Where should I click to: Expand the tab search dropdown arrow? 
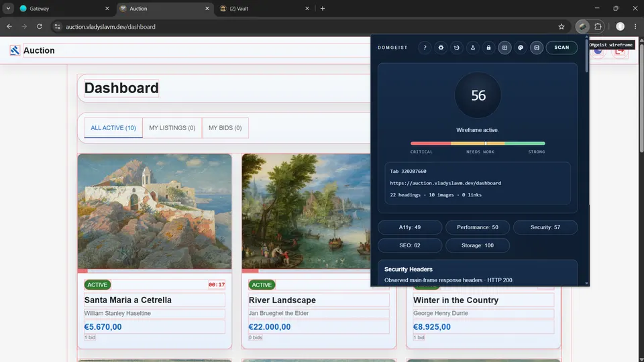[8, 8]
